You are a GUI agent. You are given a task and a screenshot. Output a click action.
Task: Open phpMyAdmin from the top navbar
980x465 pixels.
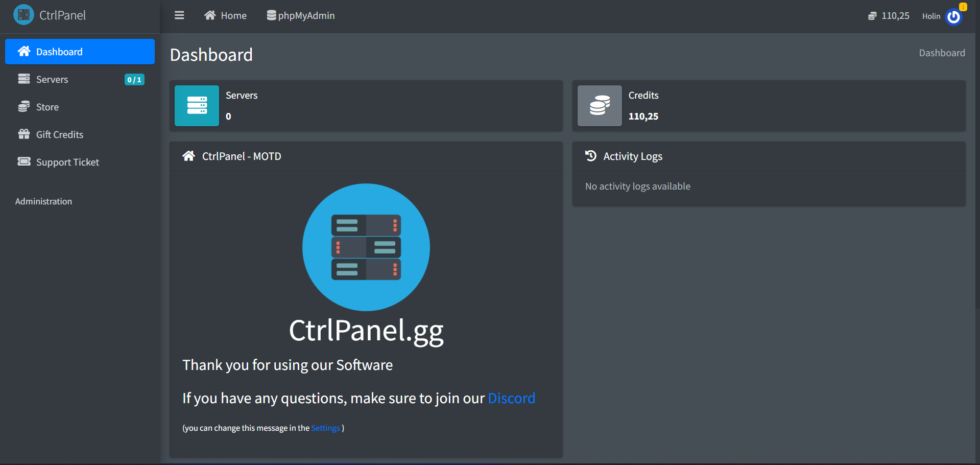tap(301, 16)
